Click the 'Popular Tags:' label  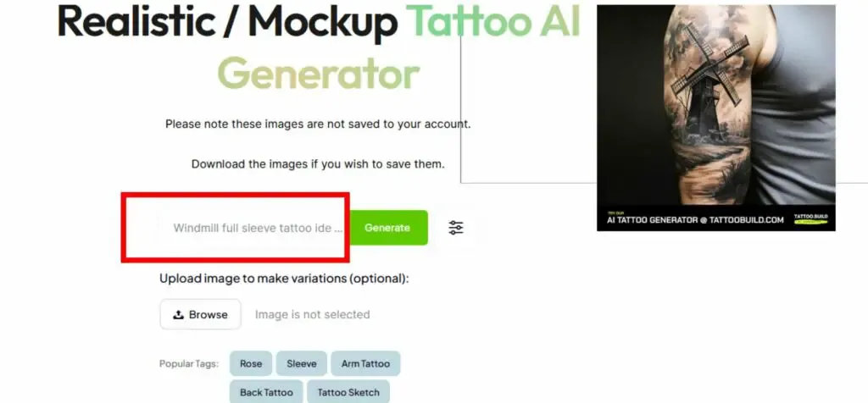point(189,364)
